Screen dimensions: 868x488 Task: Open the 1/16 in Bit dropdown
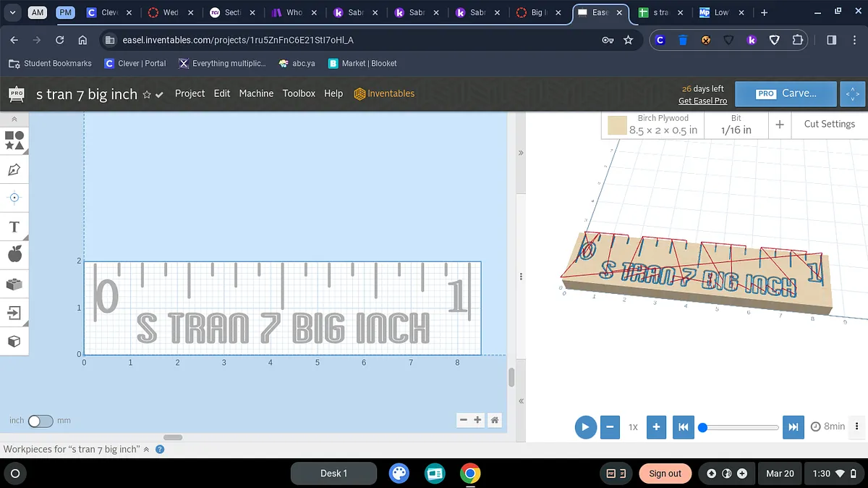[x=736, y=125]
